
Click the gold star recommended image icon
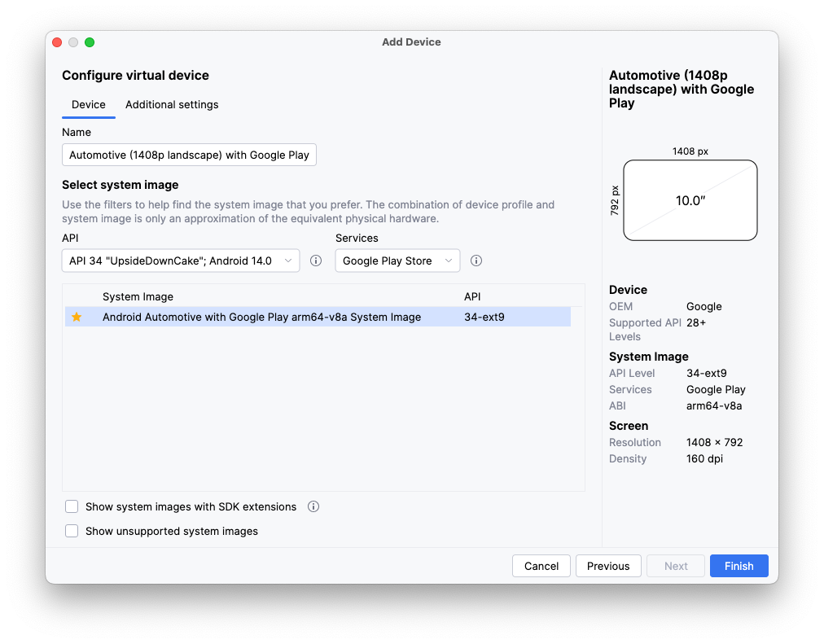tap(77, 317)
